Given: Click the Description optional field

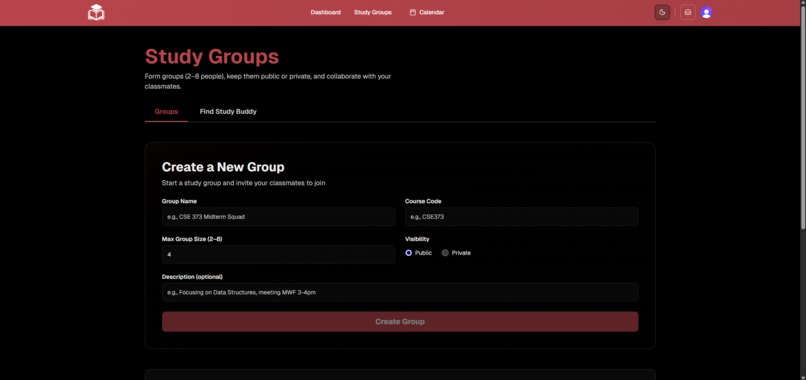Looking at the screenshot, I should coord(400,292).
